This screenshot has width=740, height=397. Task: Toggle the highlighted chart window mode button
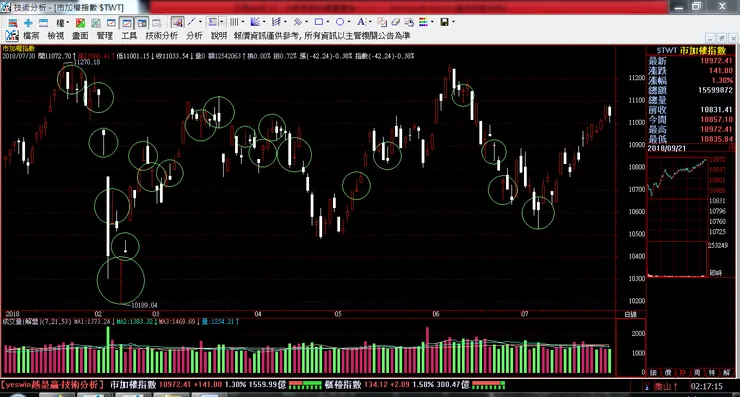pos(126,23)
